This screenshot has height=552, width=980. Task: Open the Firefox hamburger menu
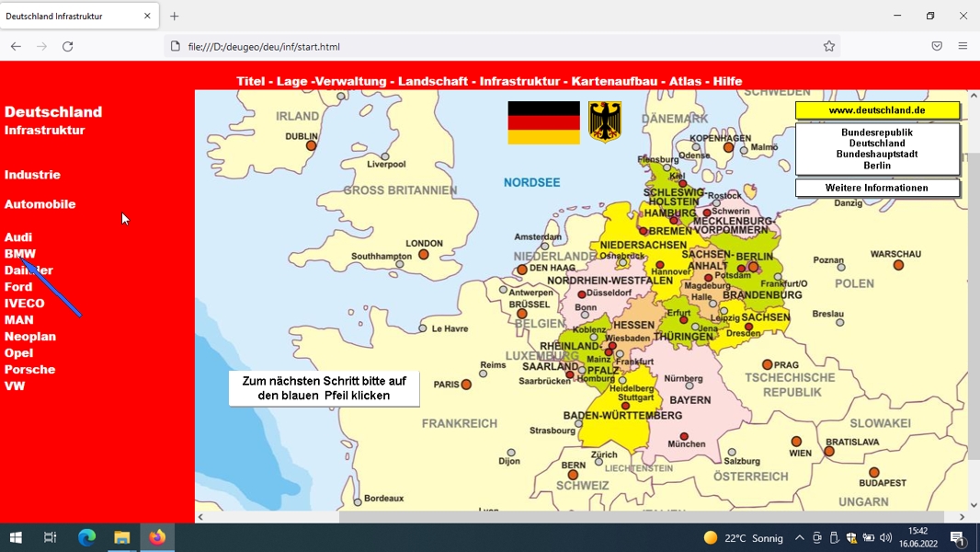pyautogui.click(x=963, y=46)
